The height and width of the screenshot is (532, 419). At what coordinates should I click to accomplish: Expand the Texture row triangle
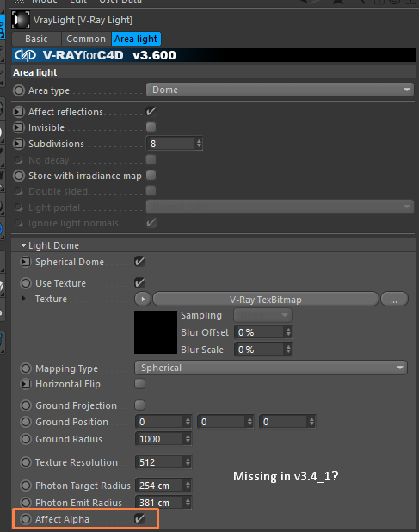click(23, 299)
